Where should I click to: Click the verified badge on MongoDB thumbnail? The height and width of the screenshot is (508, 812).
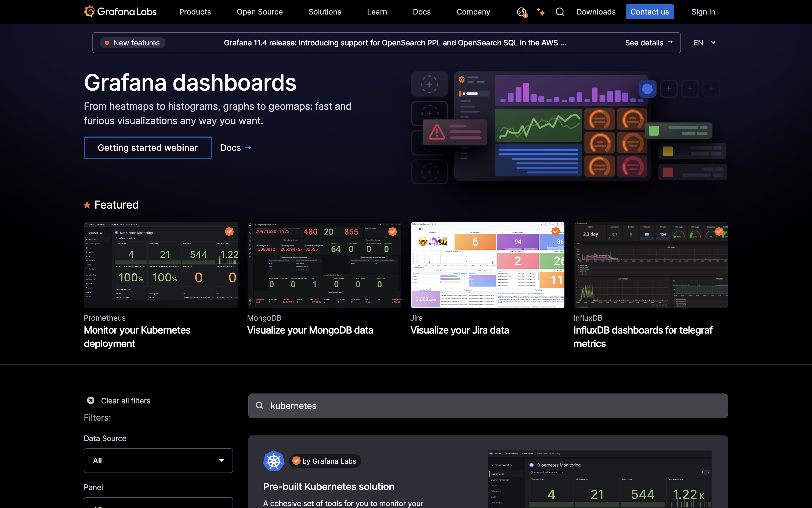pos(393,231)
